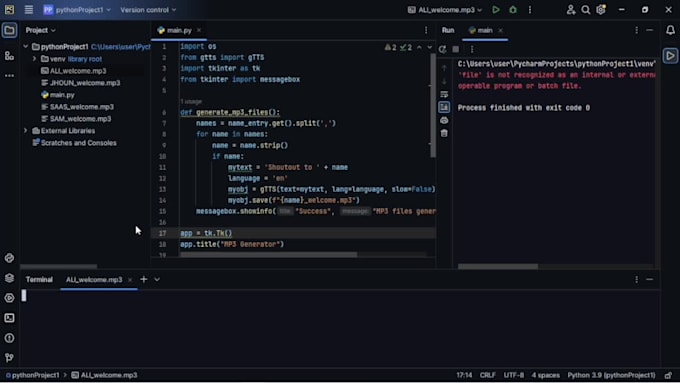
Task: Toggle scroll to end in Run console
Action: 444,107
